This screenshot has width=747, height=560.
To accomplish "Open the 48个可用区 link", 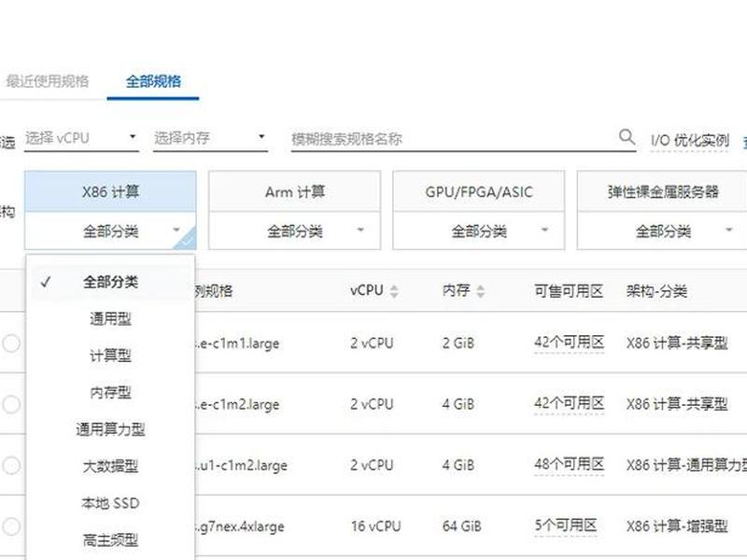I will (569, 464).
